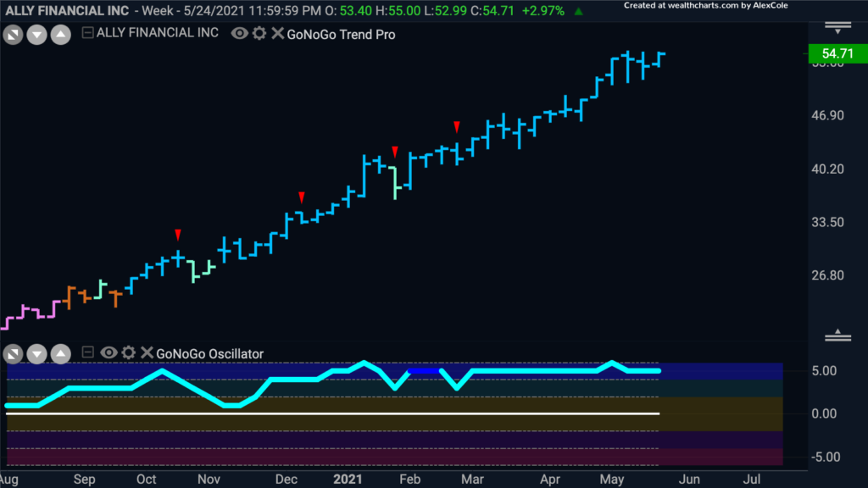Click the 33.50 price axis label
The width and height of the screenshot is (868, 488).
(x=827, y=222)
